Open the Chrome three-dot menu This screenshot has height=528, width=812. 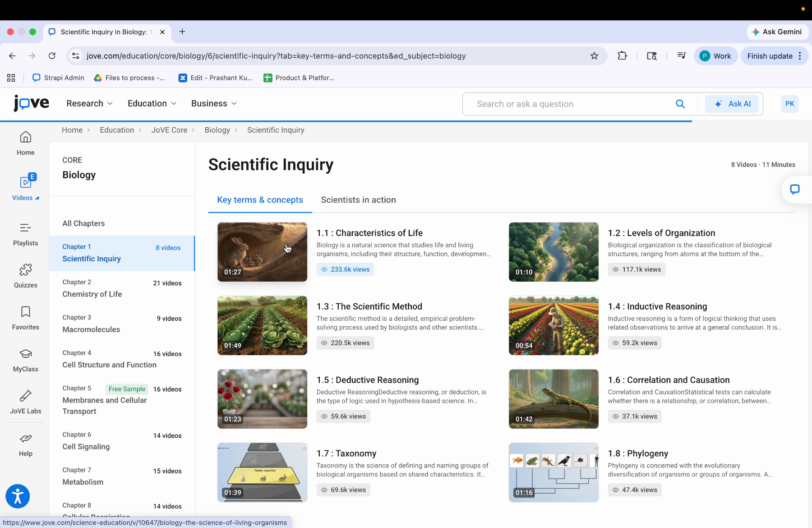pyautogui.click(x=800, y=56)
